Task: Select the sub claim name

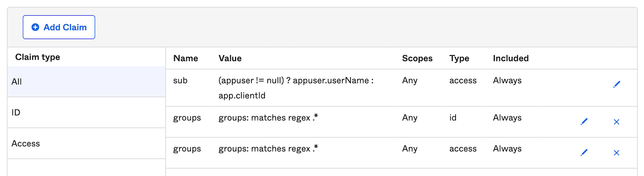Action: point(180,81)
